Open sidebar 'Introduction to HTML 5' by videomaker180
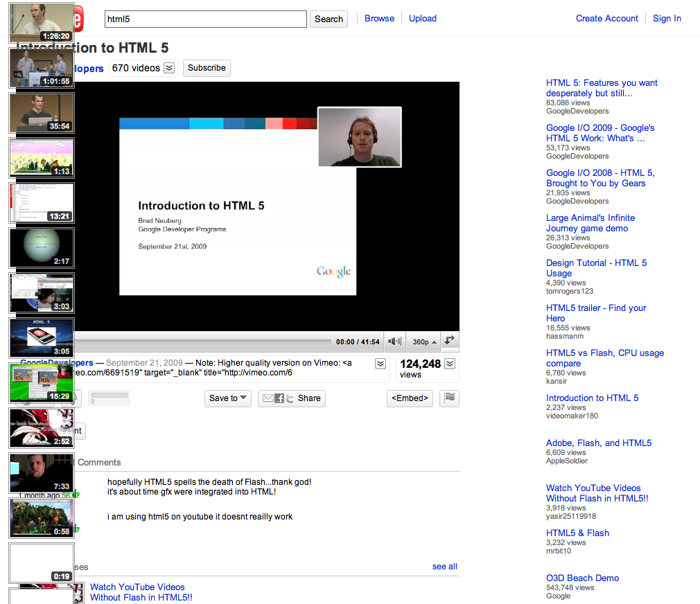The height and width of the screenshot is (604, 700). [x=592, y=398]
